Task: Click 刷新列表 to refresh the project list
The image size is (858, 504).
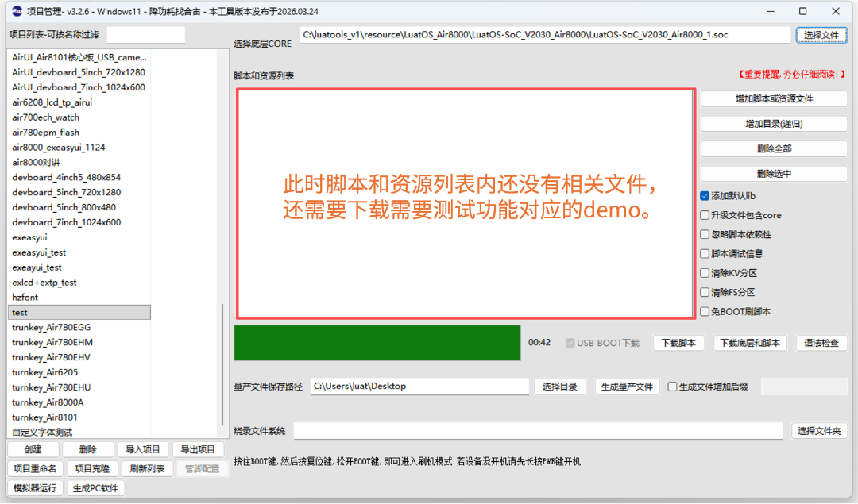Action: (146, 468)
